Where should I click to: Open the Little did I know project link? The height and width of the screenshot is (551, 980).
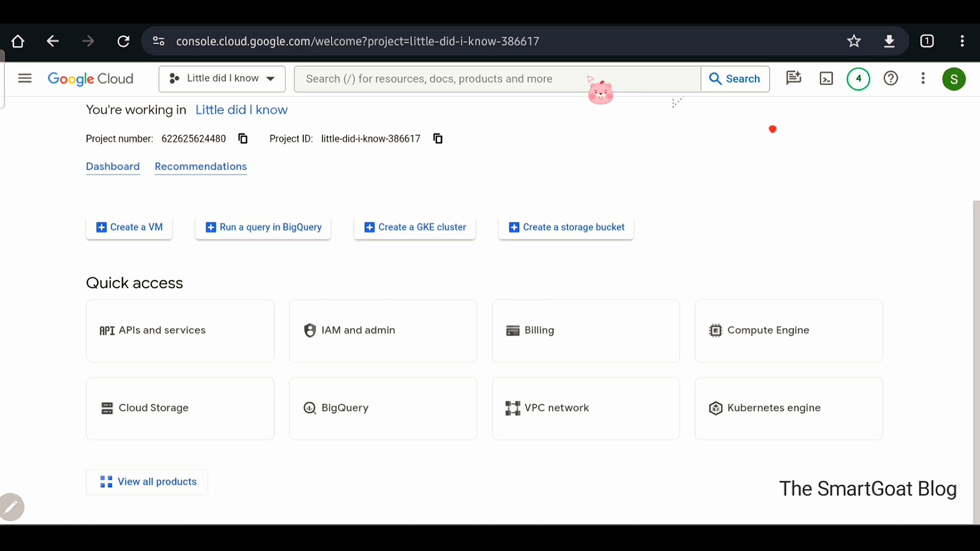pyautogui.click(x=241, y=110)
